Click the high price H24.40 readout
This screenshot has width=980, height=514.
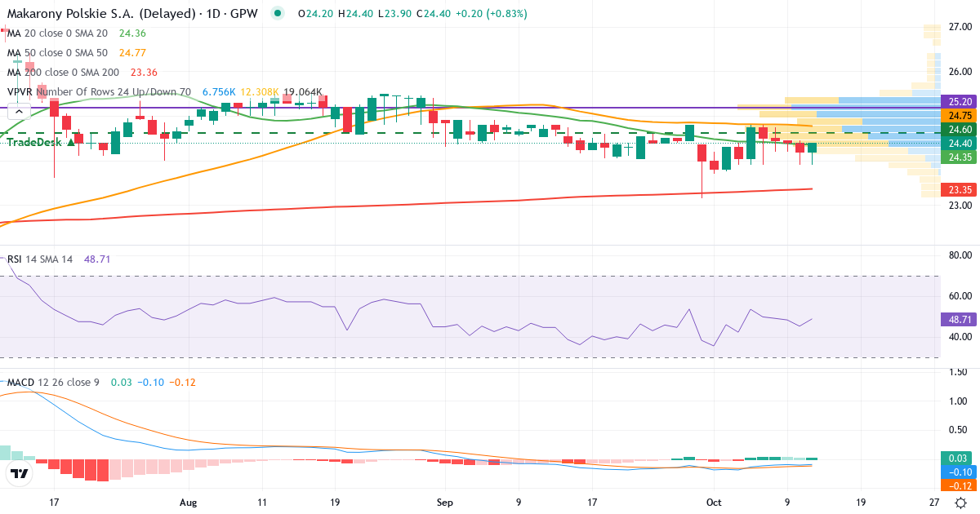(355, 14)
